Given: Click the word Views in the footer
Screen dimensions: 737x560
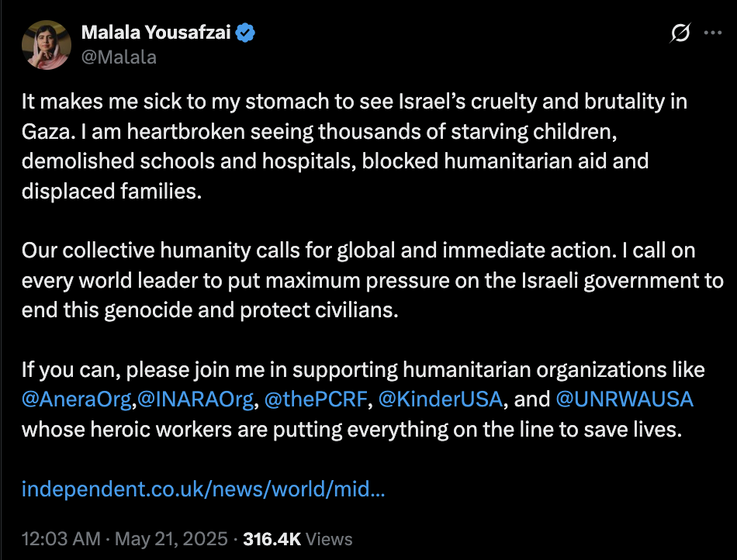Looking at the screenshot, I should click(x=328, y=538).
